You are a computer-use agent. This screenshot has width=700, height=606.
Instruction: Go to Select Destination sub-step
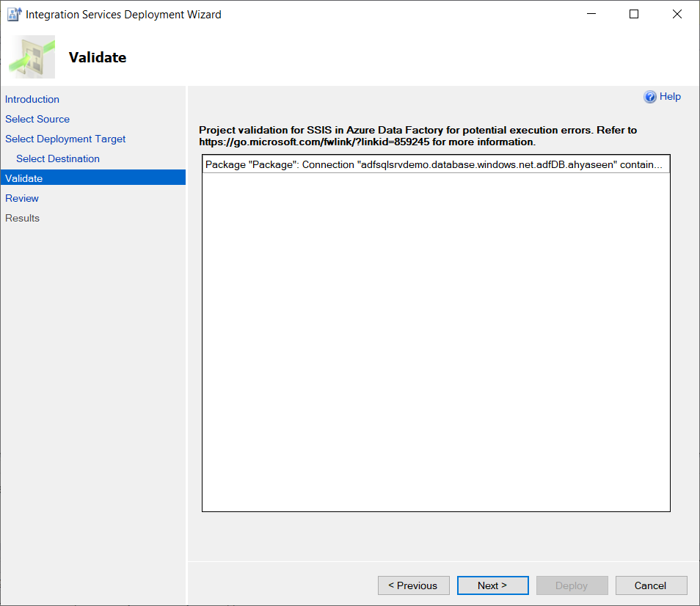tap(58, 158)
